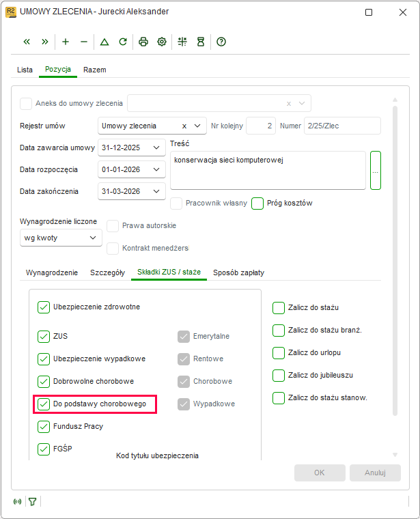The width and height of the screenshot is (420, 519).
Task: Click the scrollbar up arrow at panel top
Action: pos(395,100)
